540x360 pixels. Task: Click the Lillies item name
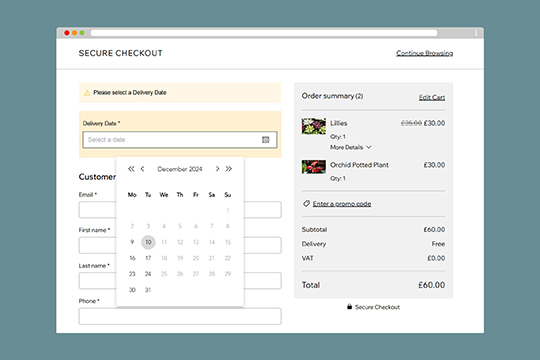(x=339, y=123)
